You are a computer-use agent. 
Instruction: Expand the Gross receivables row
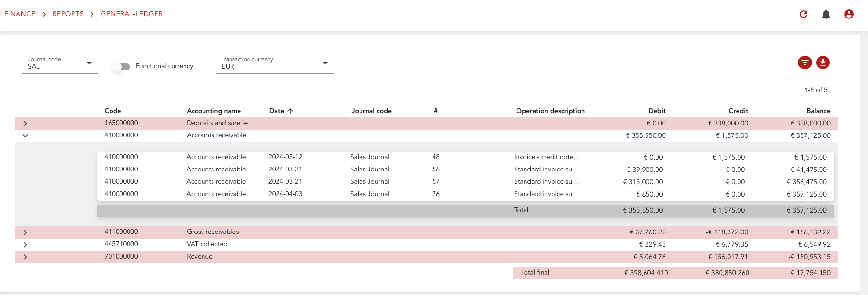[x=25, y=232]
